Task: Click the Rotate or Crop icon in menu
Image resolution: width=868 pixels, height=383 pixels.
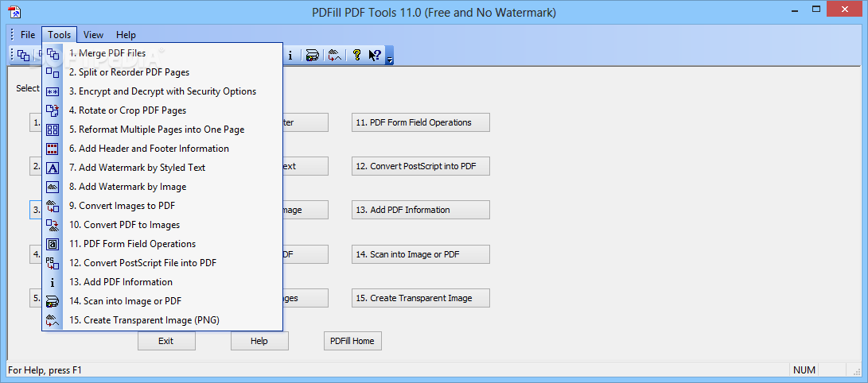Action: (53, 110)
